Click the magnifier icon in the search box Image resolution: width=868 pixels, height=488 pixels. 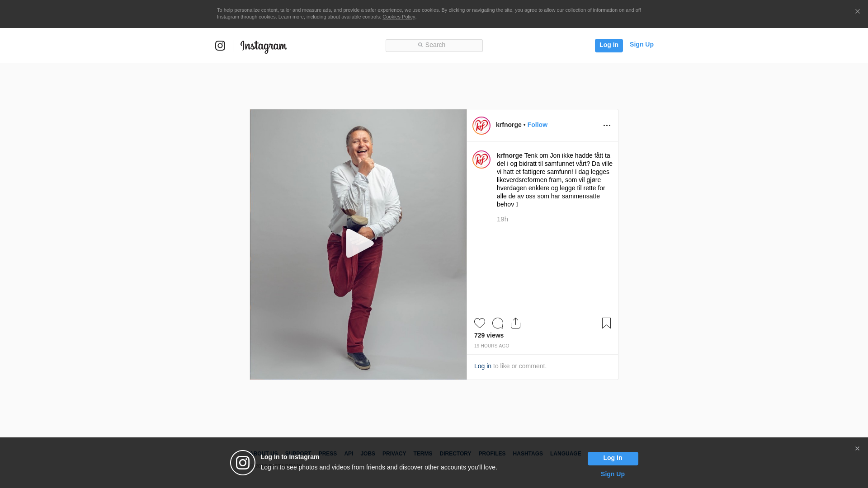[420, 45]
